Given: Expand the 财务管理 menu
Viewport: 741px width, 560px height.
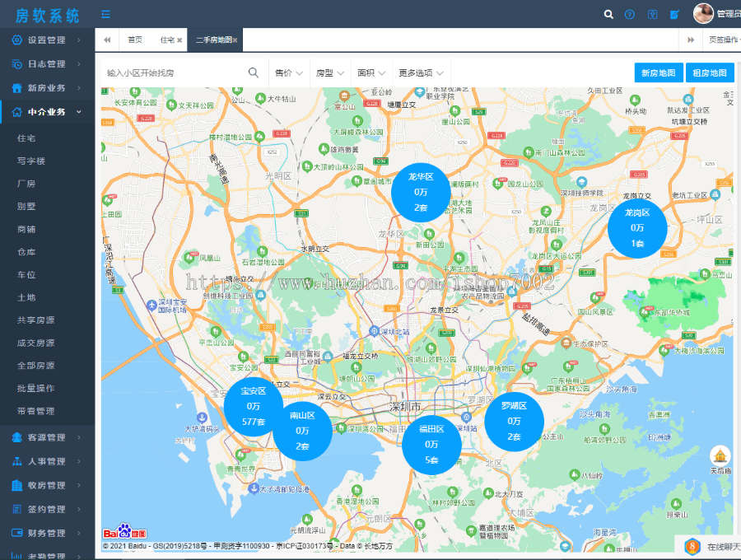Looking at the screenshot, I should point(47,533).
